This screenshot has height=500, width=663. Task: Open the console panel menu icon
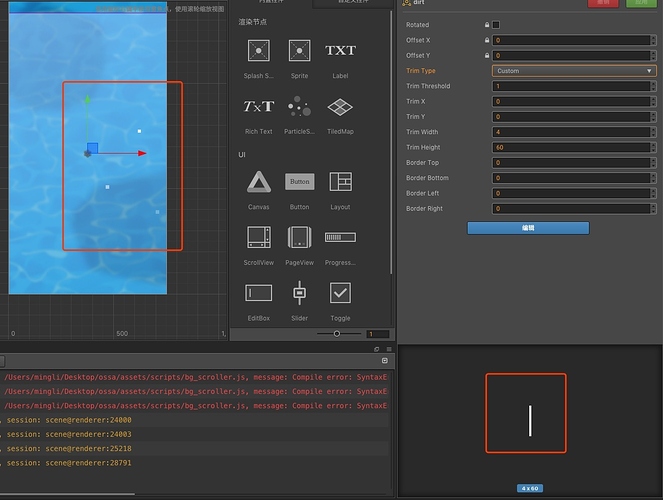coord(389,349)
